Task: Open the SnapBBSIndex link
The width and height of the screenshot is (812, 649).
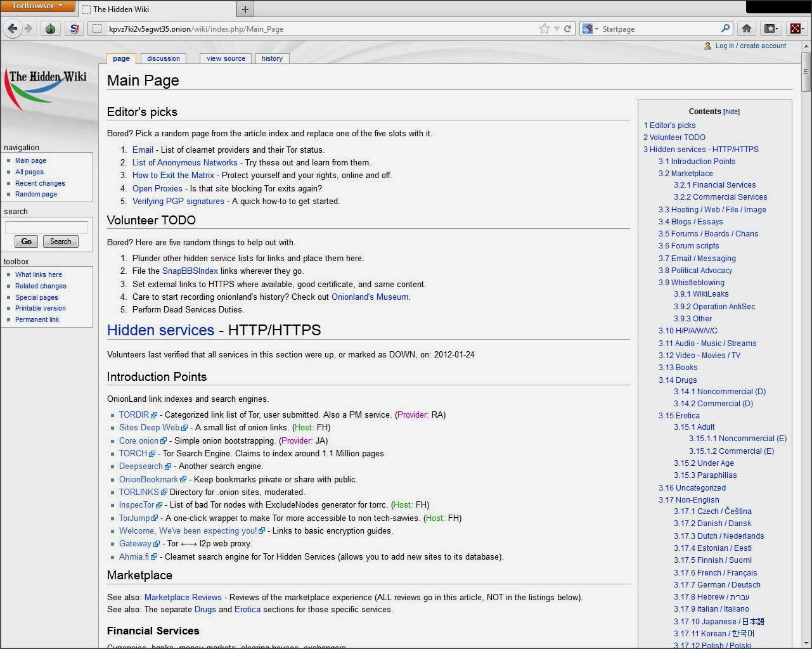Action: click(x=190, y=271)
